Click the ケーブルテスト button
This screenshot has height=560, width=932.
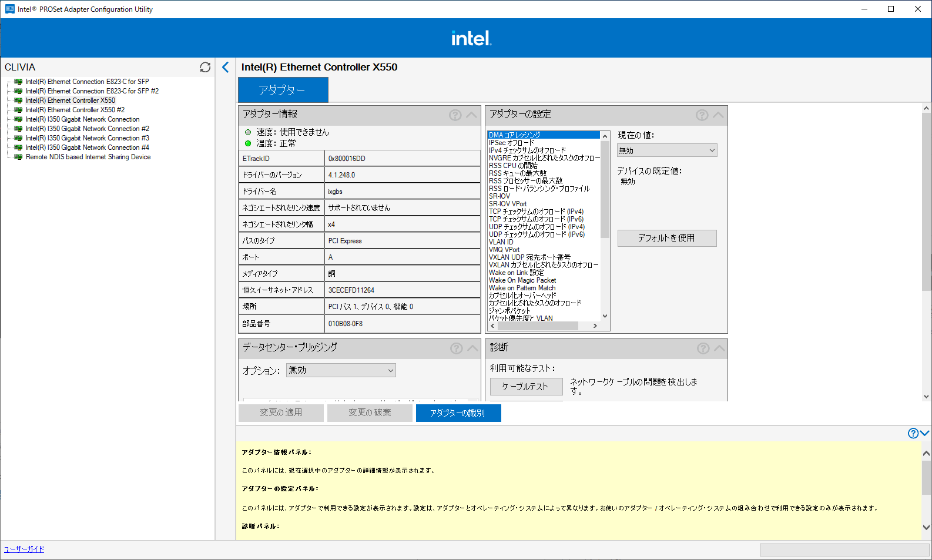point(526,387)
